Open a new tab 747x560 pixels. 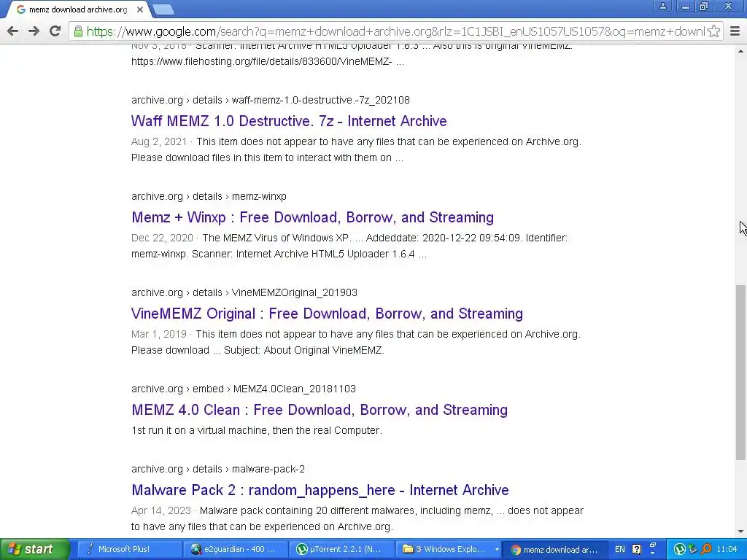coord(164,9)
